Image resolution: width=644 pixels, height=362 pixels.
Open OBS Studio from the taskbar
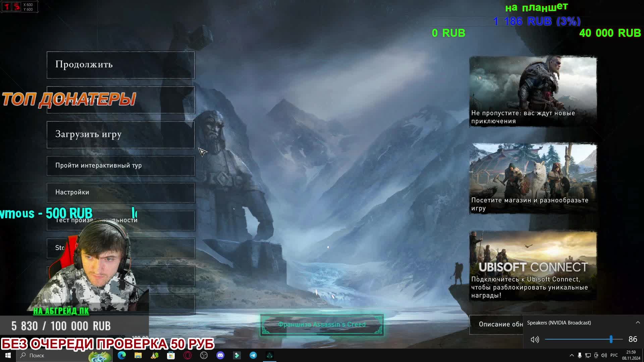(204, 355)
